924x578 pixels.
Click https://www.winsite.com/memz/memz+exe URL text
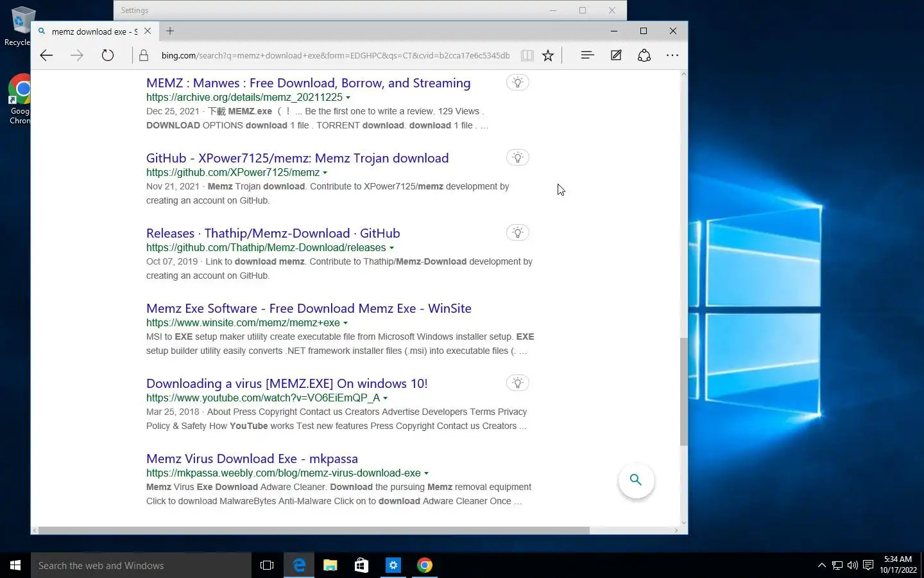point(243,322)
